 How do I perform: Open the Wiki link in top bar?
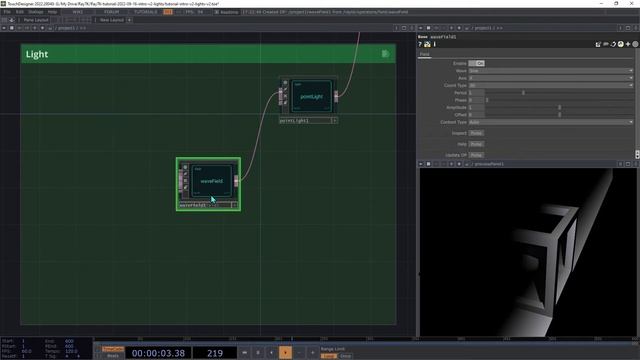pos(78,12)
